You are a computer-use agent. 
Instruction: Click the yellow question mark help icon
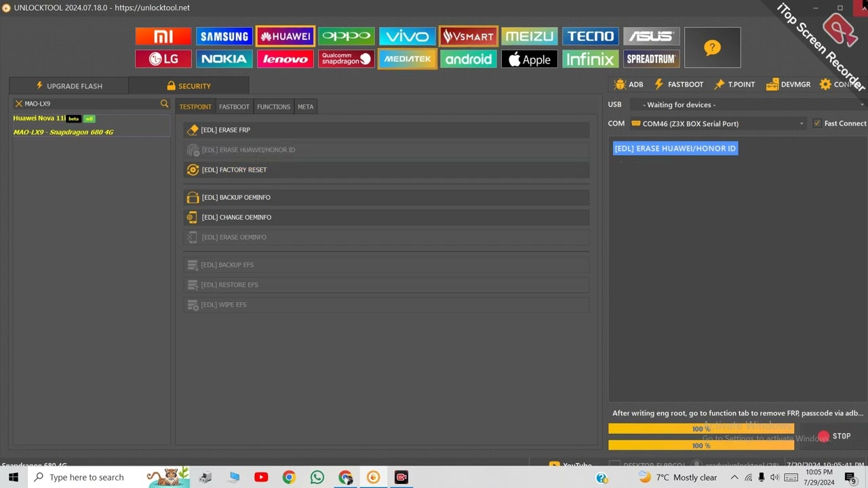[x=712, y=47]
